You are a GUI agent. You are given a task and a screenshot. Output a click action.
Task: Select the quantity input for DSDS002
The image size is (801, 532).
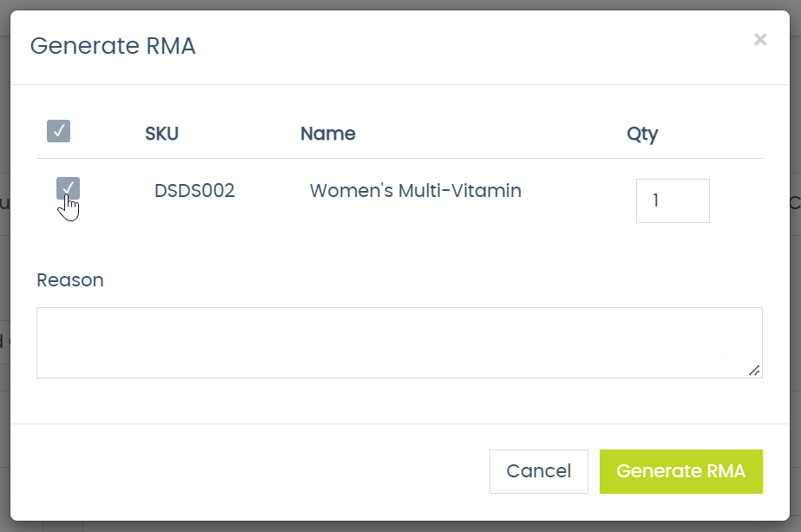[673, 200]
